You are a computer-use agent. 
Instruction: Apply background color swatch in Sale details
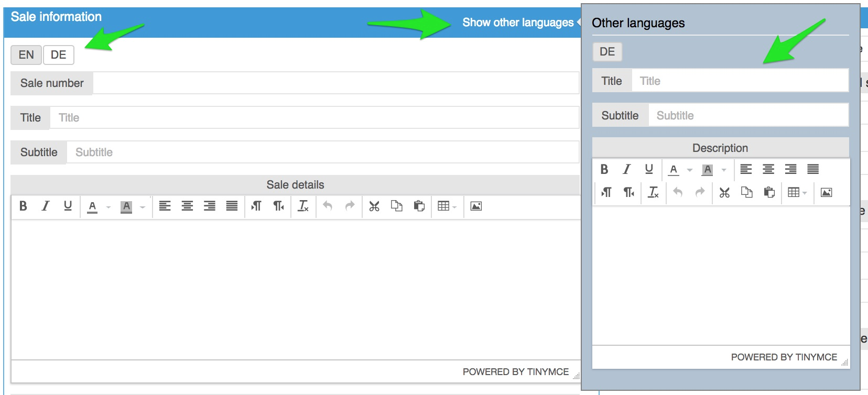126,206
